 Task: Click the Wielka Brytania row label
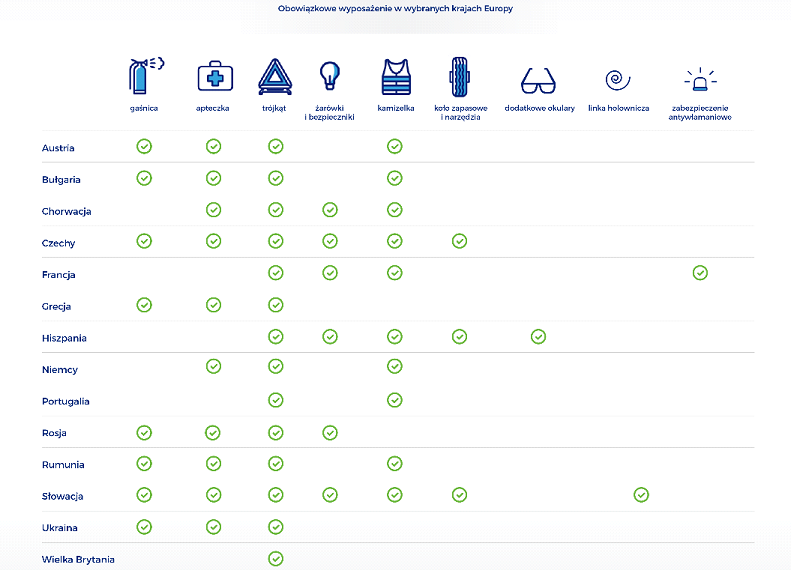(78, 559)
